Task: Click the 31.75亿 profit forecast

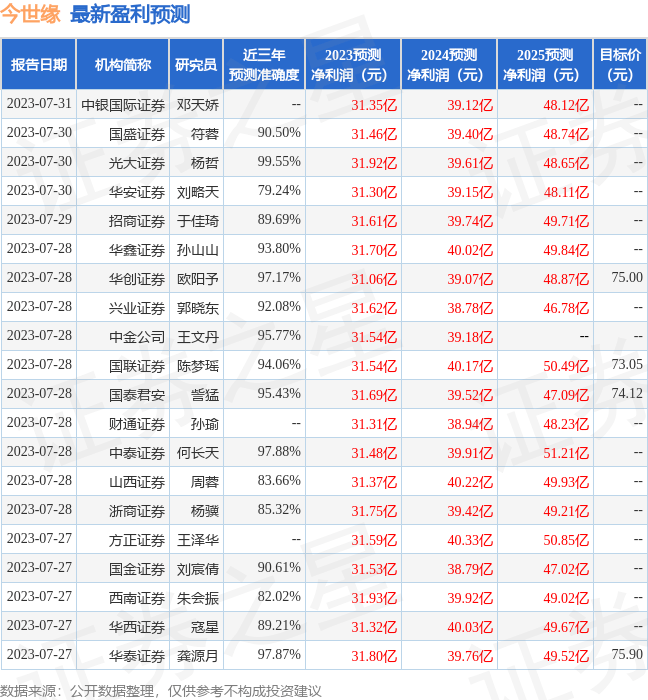Action: click(x=374, y=512)
